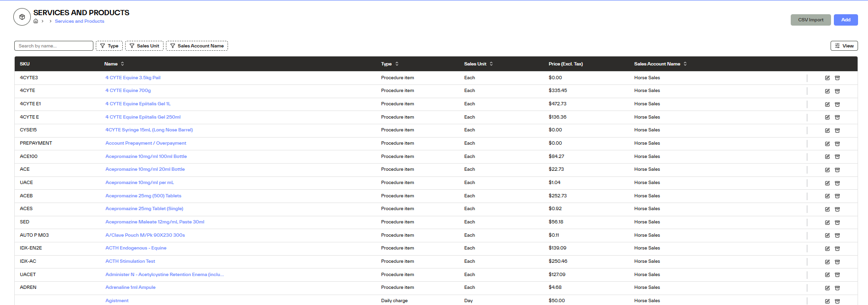Edit the Adrenaline 1ml Ampule row

click(827, 288)
